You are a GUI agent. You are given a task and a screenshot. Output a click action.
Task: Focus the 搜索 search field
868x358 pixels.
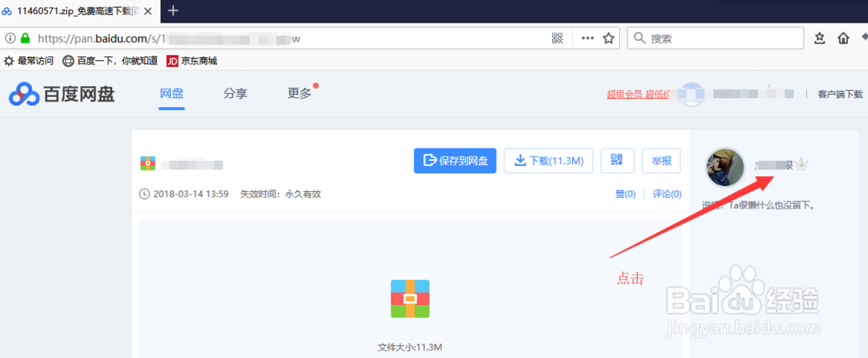pyautogui.click(x=715, y=38)
